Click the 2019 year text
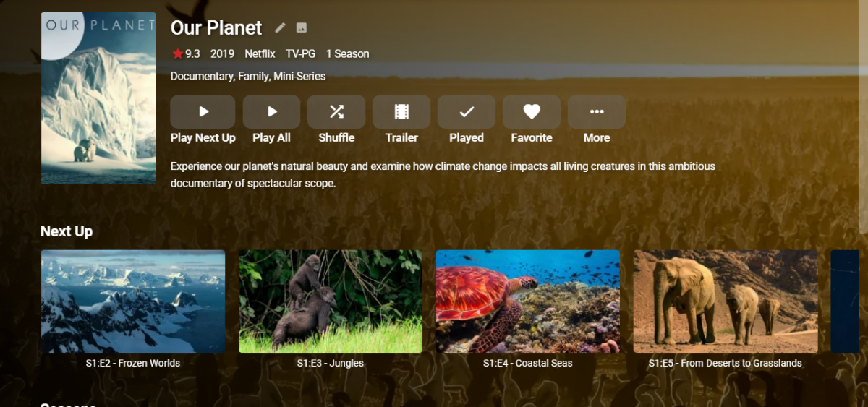 (223, 53)
